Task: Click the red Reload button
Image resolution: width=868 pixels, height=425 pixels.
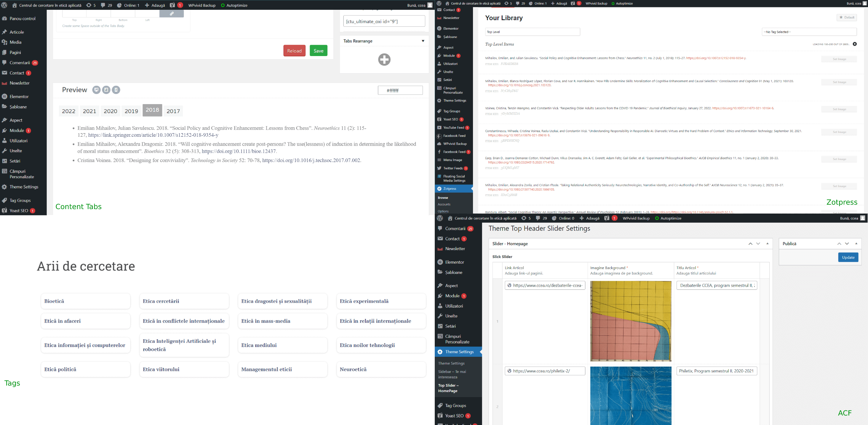Action: point(294,51)
